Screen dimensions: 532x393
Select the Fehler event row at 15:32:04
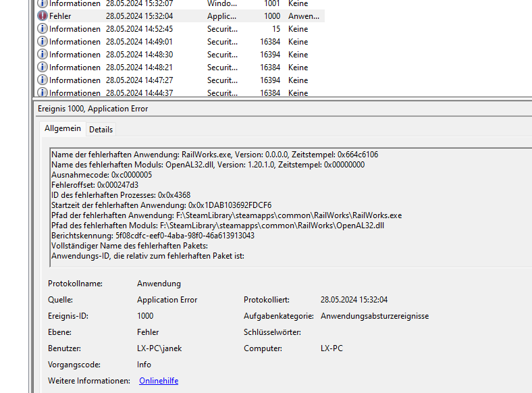[180, 16]
